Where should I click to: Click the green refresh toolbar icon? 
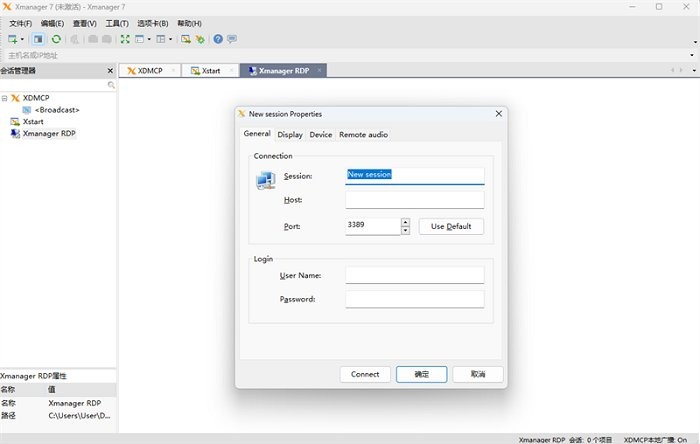tap(56, 39)
